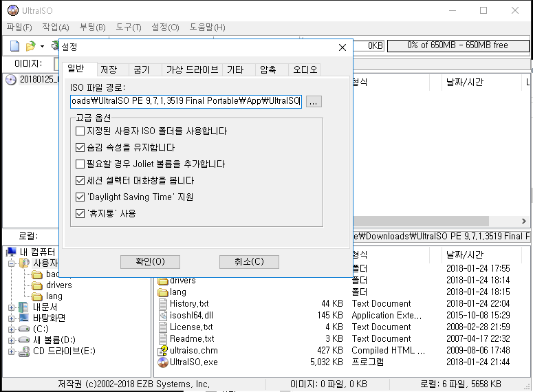Select the ultraiso.chm file name
This screenshot has width=533, height=392.
(x=194, y=351)
